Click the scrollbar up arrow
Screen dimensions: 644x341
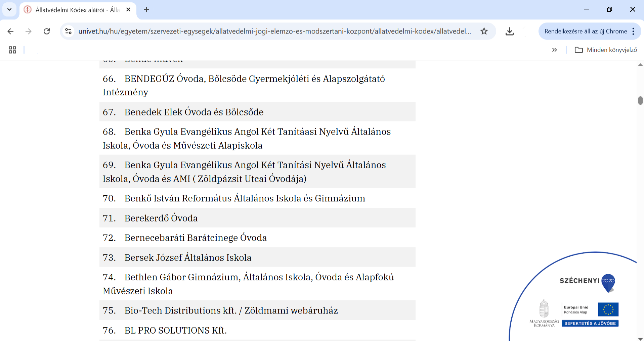click(640, 65)
